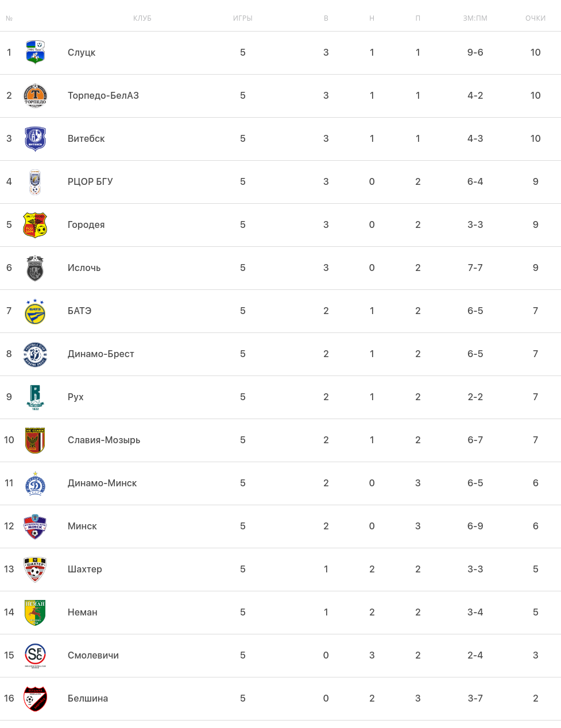
Task: Click the Шахтер team crest
Action: 35,569
